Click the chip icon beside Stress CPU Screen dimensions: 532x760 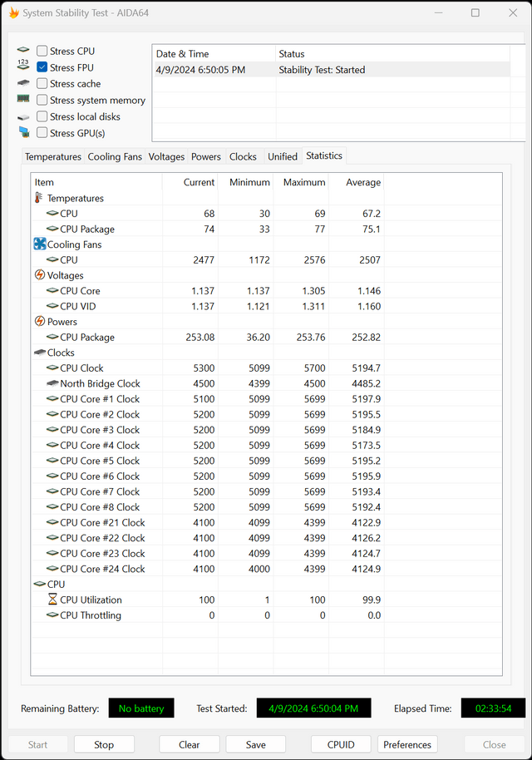coord(23,50)
